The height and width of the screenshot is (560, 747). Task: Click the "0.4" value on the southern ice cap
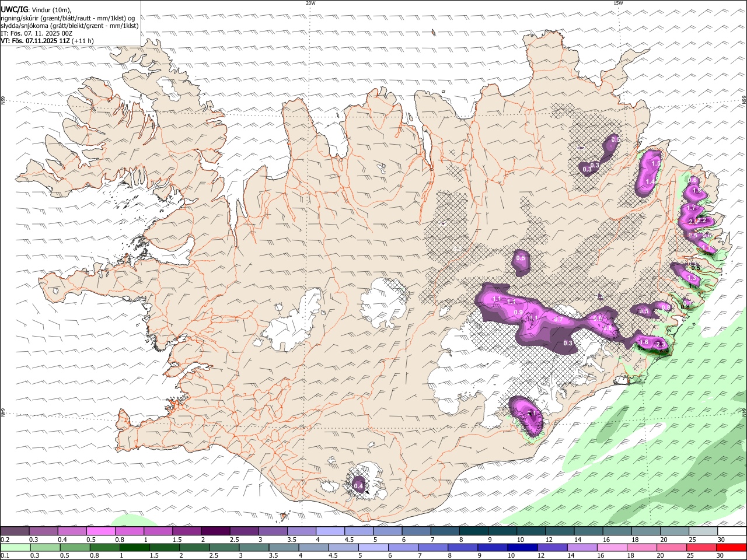point(359,486)
